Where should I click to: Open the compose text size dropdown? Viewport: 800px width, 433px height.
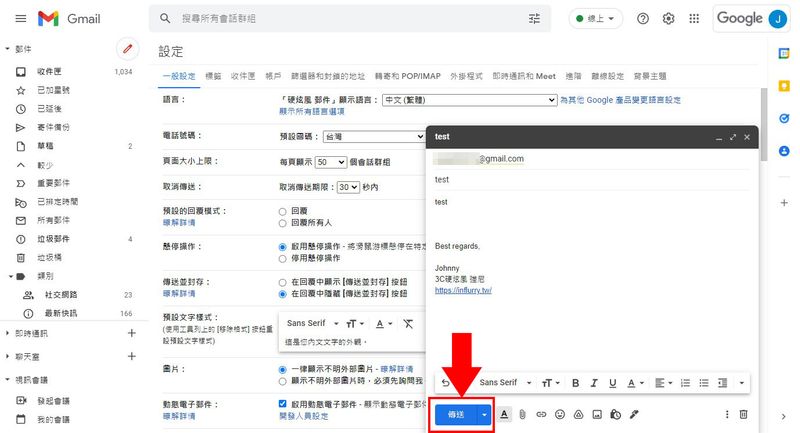click(551, 383)
